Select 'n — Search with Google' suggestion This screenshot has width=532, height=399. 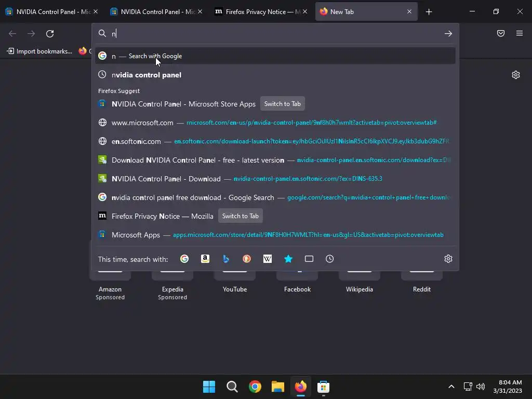pyautogui.click(x=275, y=56)
